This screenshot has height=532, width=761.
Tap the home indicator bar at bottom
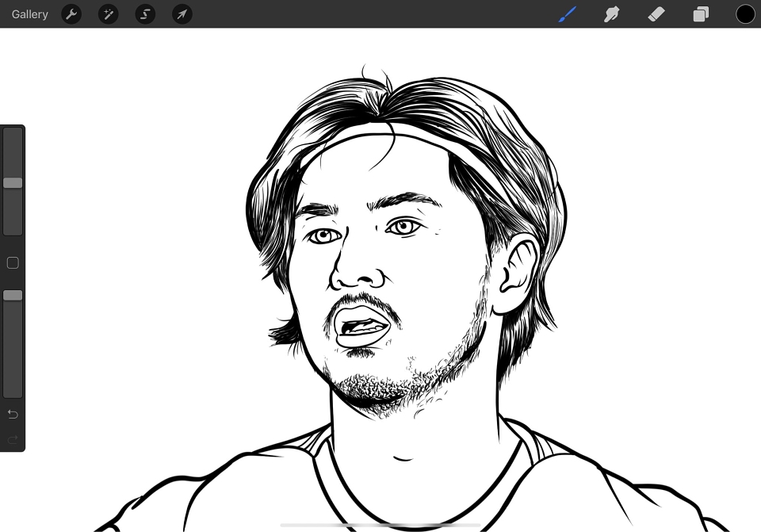tap(380, 525)
